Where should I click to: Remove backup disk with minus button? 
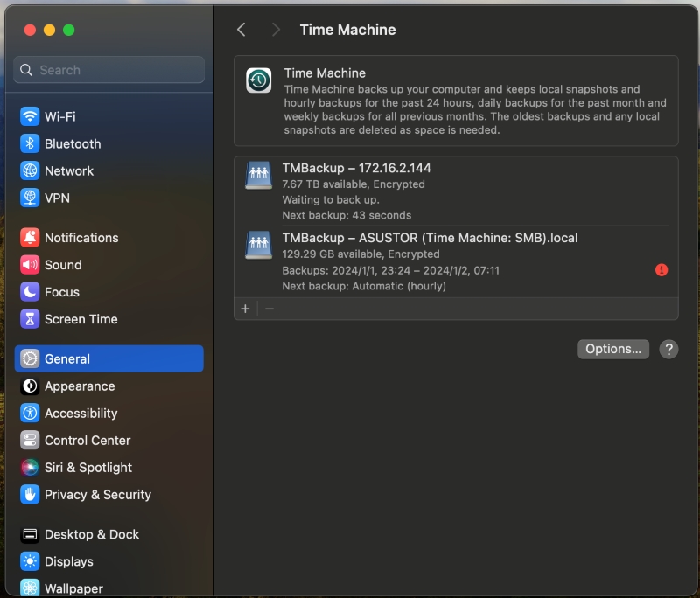[269, 309]
